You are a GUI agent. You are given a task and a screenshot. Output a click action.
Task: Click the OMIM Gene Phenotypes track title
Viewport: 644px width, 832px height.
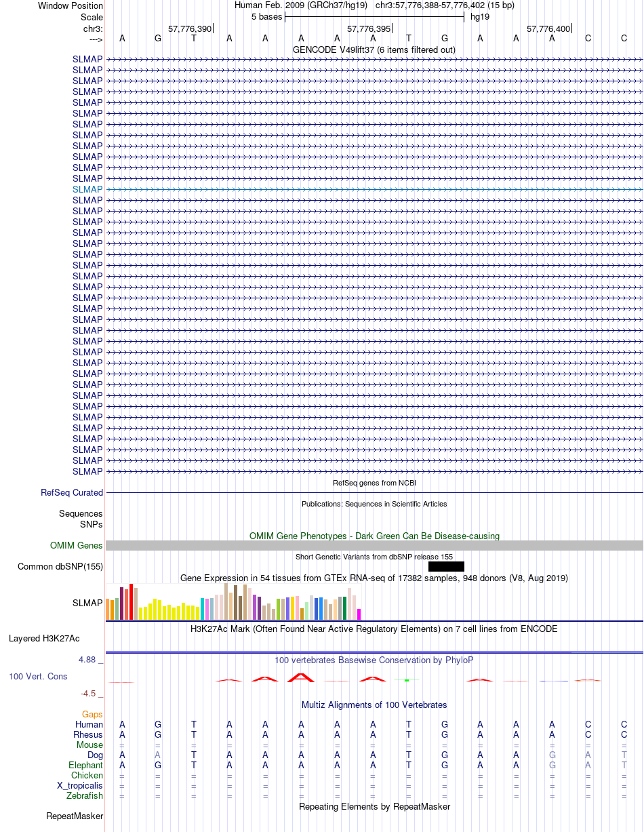(374, 536)
